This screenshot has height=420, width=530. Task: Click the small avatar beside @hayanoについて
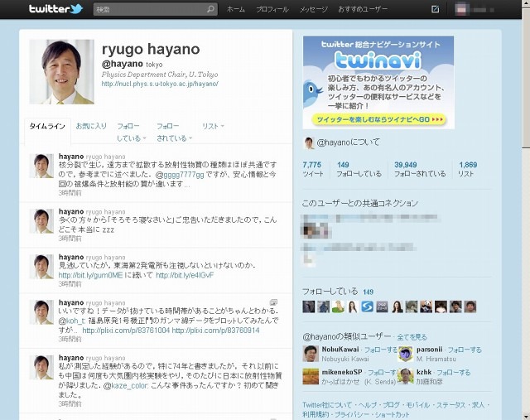[x=309, y=142]
